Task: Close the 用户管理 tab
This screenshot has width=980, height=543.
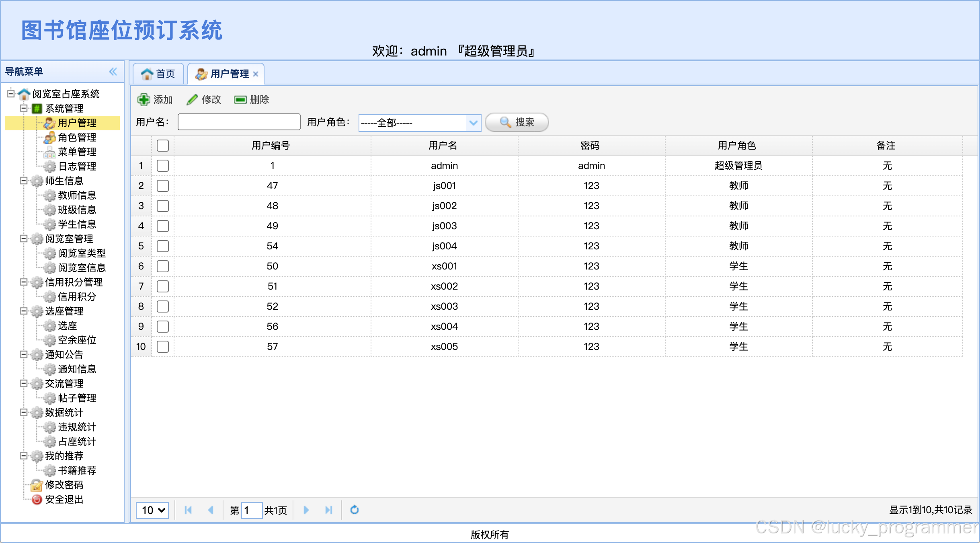Action: [x=256, y=74]
